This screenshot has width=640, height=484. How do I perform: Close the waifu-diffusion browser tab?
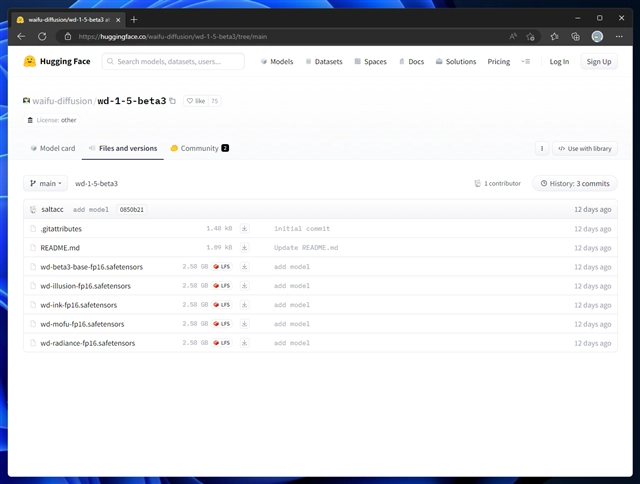[x=118, y=20]
